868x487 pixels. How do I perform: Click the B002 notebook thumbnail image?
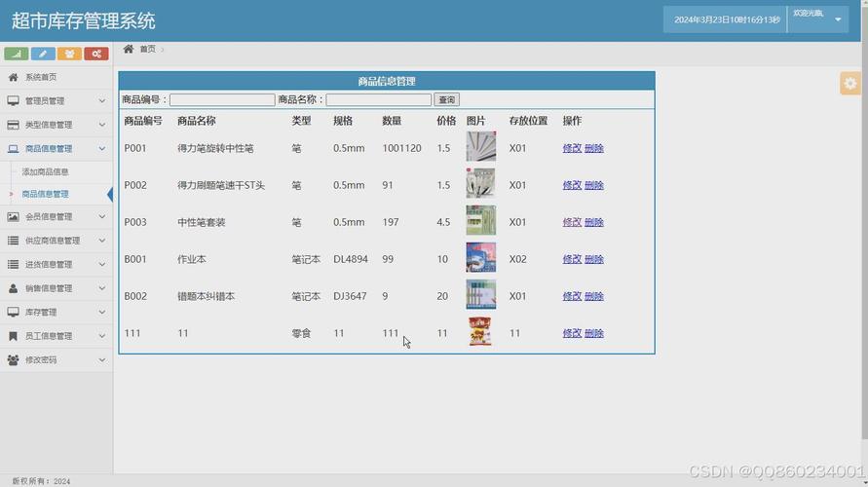coord(481,294)
